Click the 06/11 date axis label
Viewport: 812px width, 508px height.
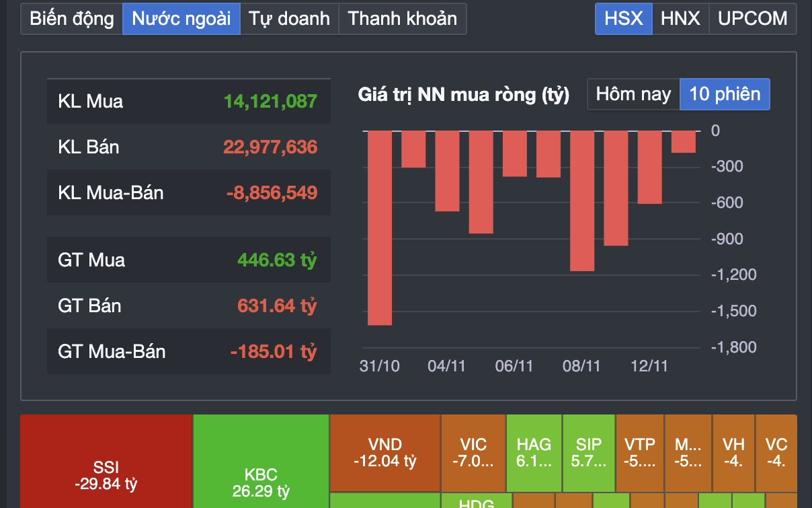pos(514,366)
